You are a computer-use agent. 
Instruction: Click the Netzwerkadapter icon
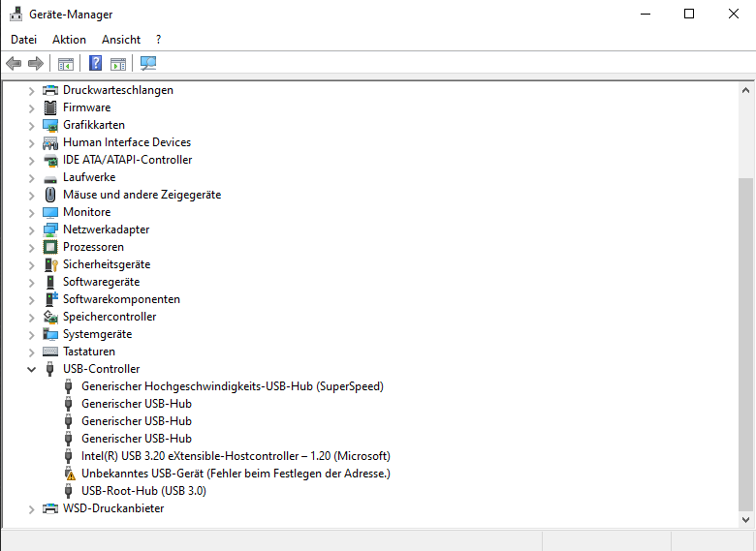tap(50, 230)
